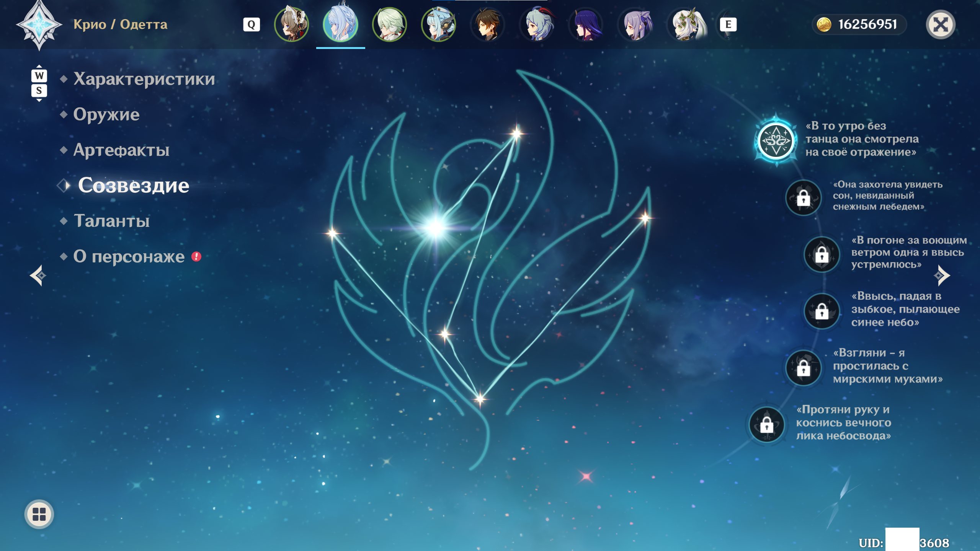This screenshot has width=980, height=551.
Task: Open the Артефакты section
Action: coord(121,150)
